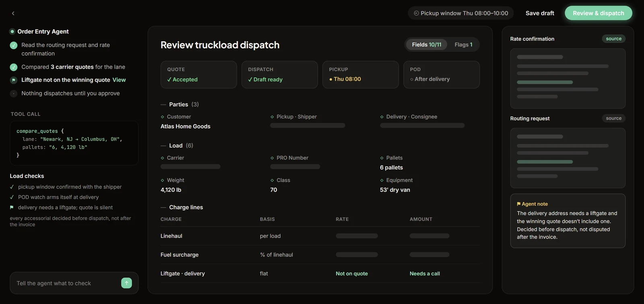Select the Fuel surcharge row label
The height and width of the screenshot is (304, 644).
180,255
